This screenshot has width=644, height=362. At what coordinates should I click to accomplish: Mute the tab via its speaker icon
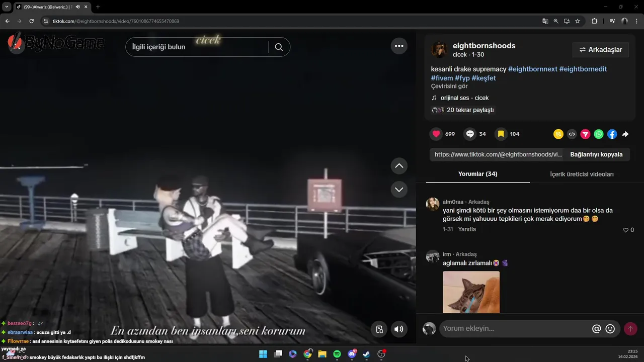(77, 7)
